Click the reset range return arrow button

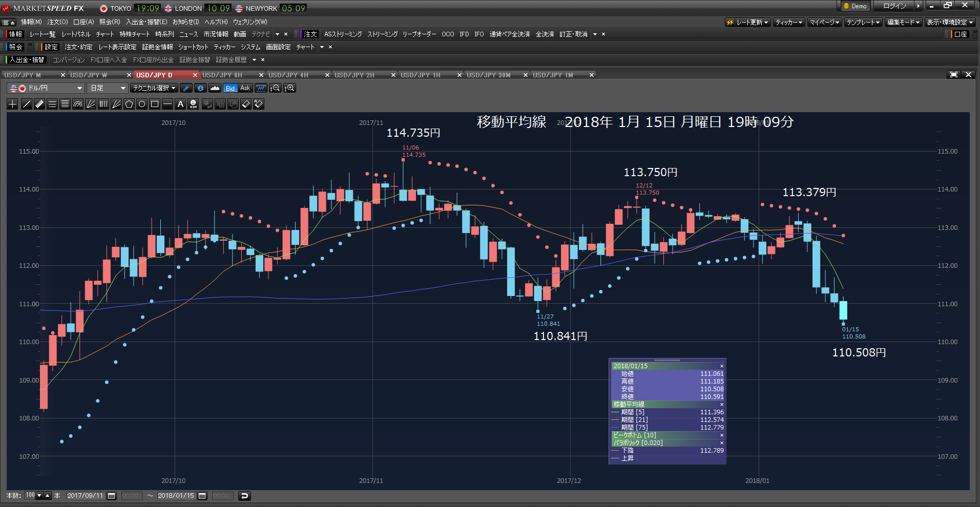click(x=244, y=496)
